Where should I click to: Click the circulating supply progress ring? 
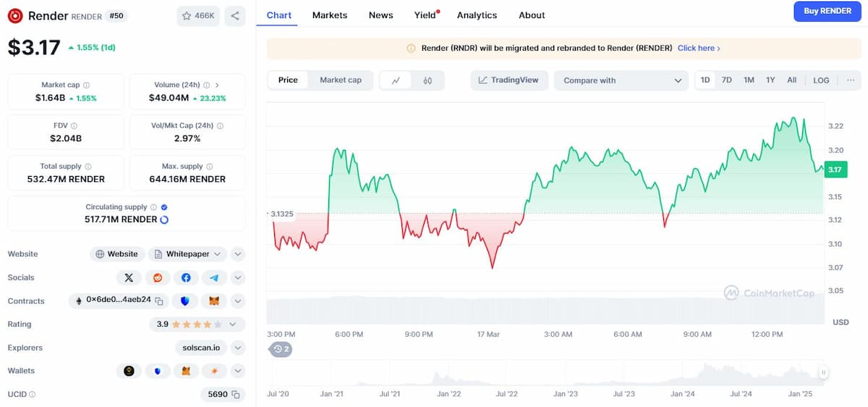point(164,219)
